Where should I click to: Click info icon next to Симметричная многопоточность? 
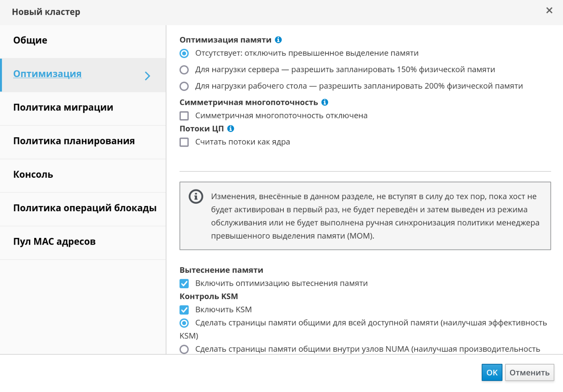click(x=325, y=102)
